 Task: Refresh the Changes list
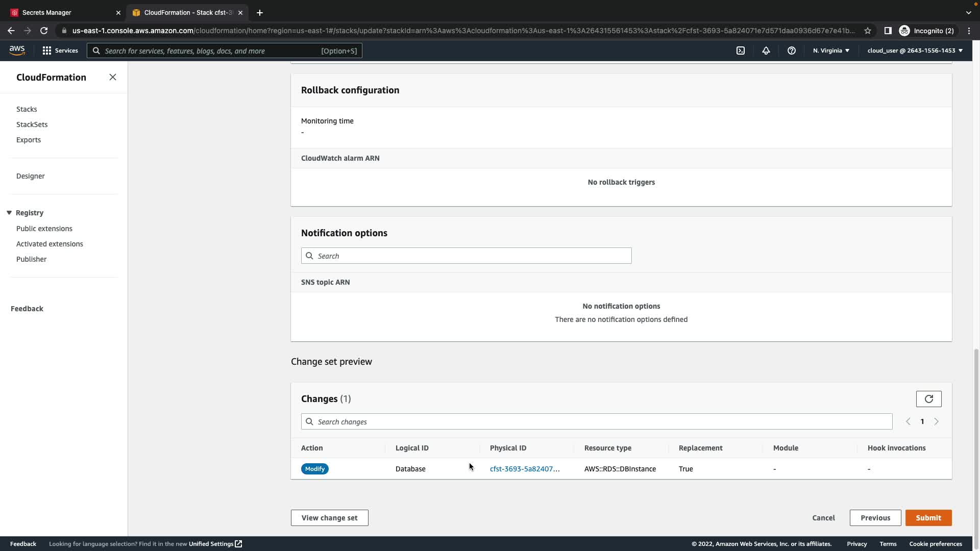(928, 399)
